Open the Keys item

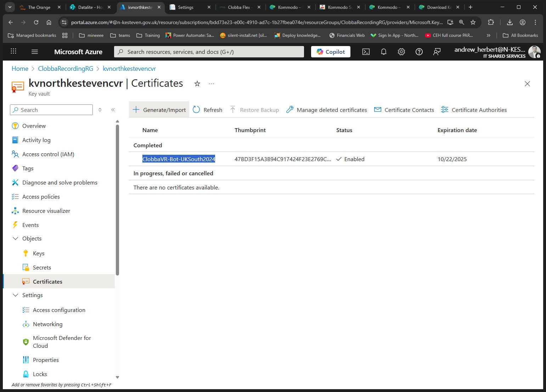pyautogui.click(x=38, y=253)
